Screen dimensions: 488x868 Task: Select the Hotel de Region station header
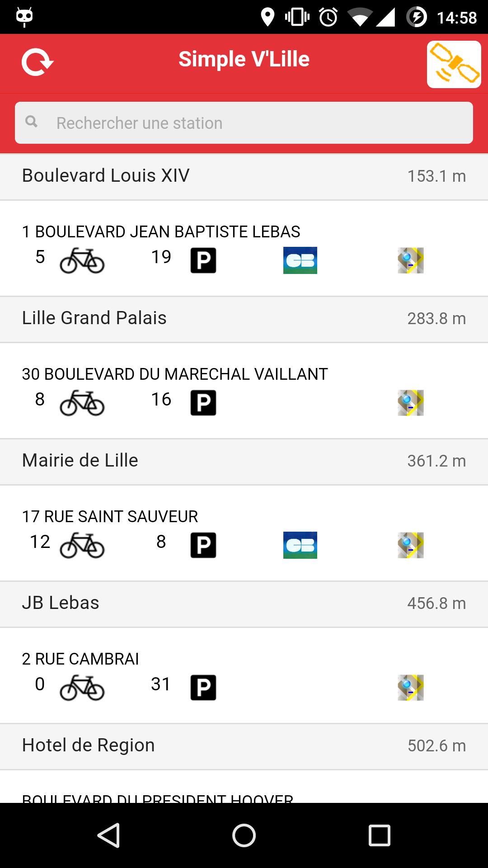(244, 745)
